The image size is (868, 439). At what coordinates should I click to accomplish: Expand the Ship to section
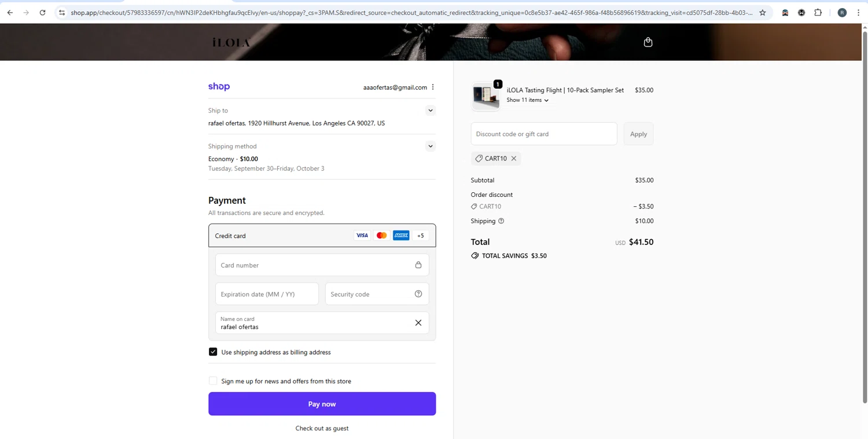pos(431,110)
